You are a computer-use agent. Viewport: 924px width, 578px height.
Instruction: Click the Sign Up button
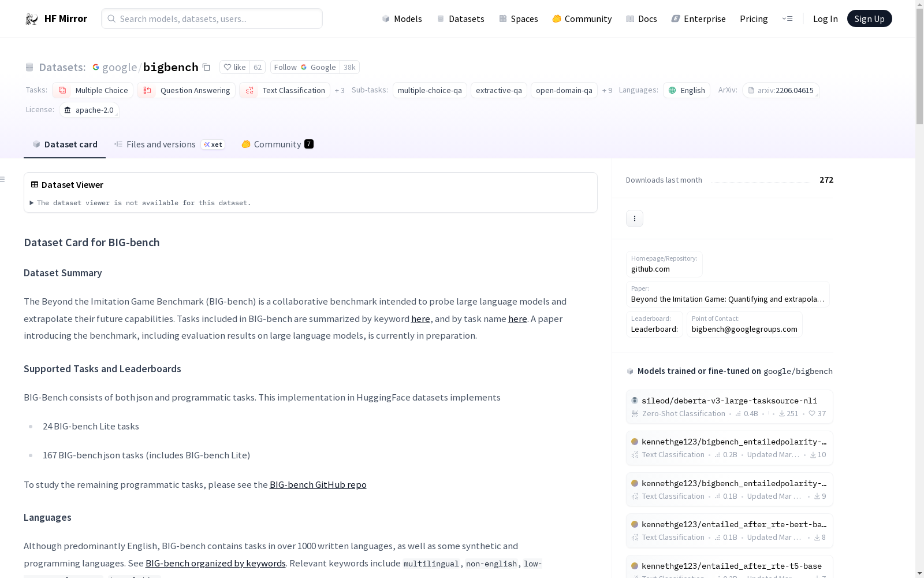tap(869, 19)
